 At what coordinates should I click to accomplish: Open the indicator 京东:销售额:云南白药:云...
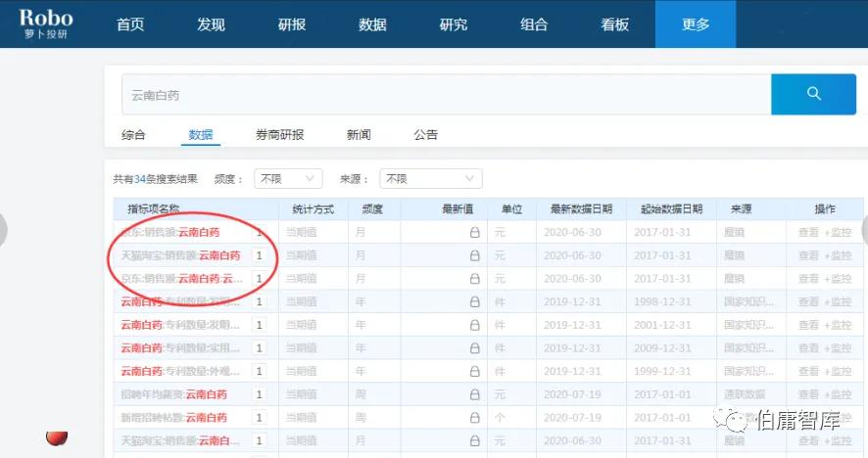181,279
